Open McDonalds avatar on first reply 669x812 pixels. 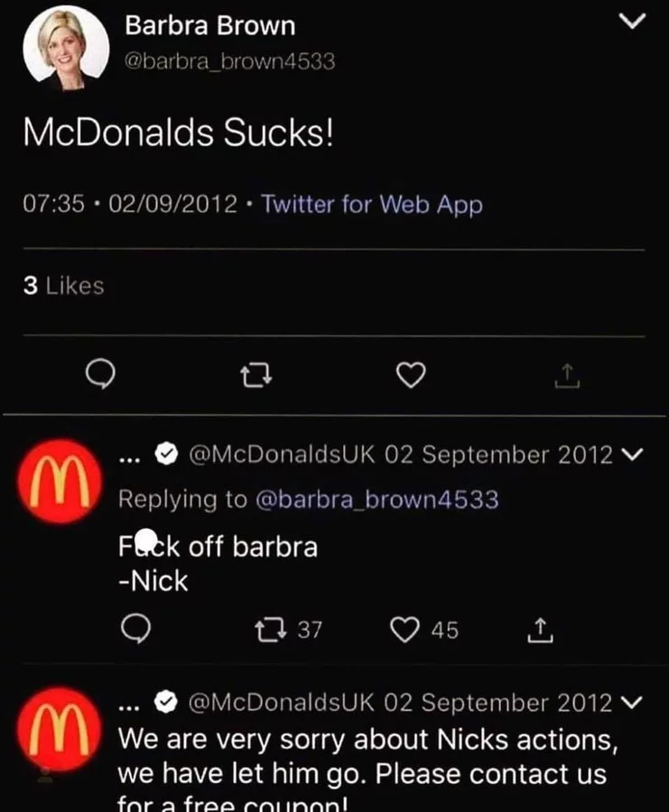point(60,482)
